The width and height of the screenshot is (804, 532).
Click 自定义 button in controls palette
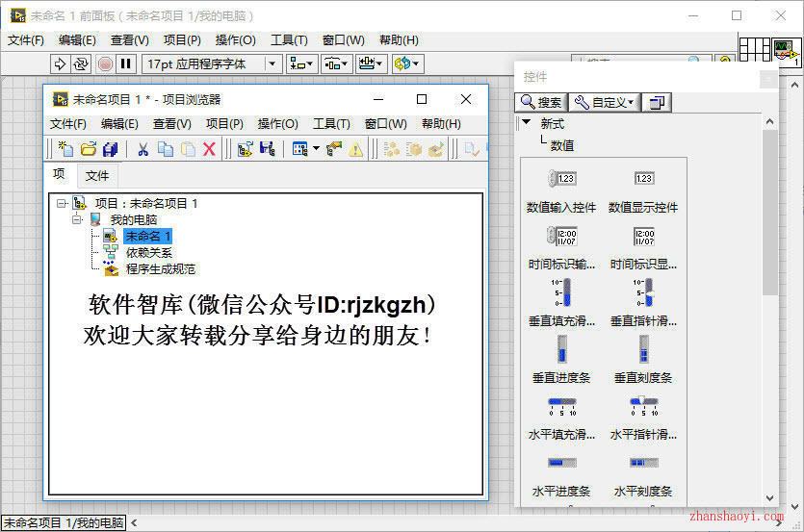[x=604, y=103]
